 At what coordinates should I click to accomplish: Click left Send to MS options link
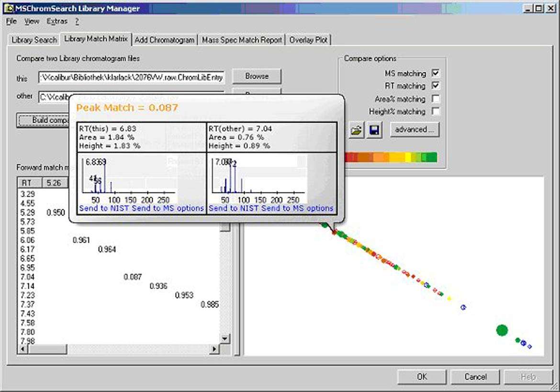pos(168,208)
